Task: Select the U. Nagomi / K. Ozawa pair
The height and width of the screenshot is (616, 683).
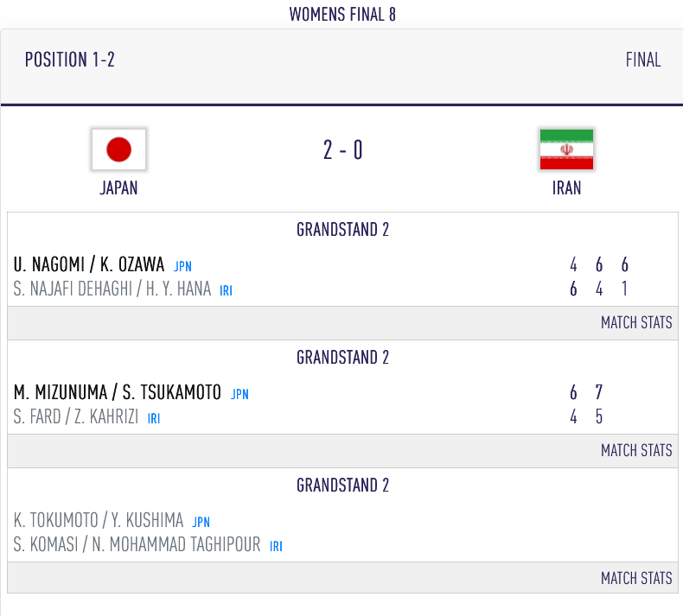Action: click(x=90, y=265)
